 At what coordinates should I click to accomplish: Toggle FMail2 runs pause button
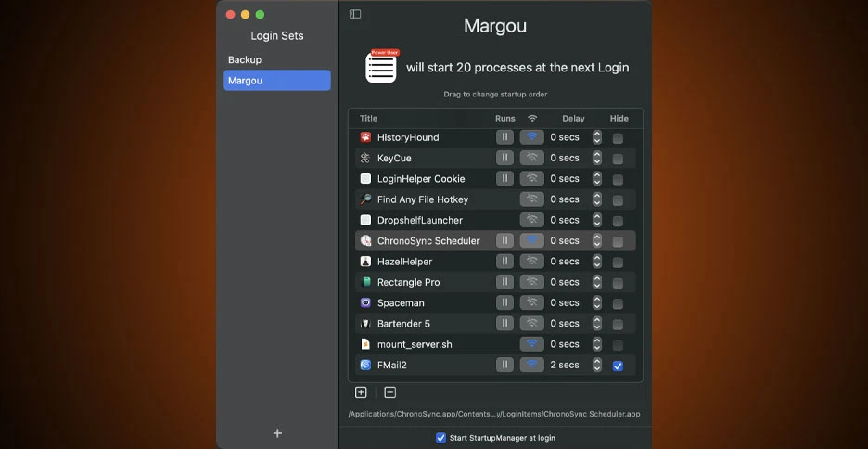point(504,365)
